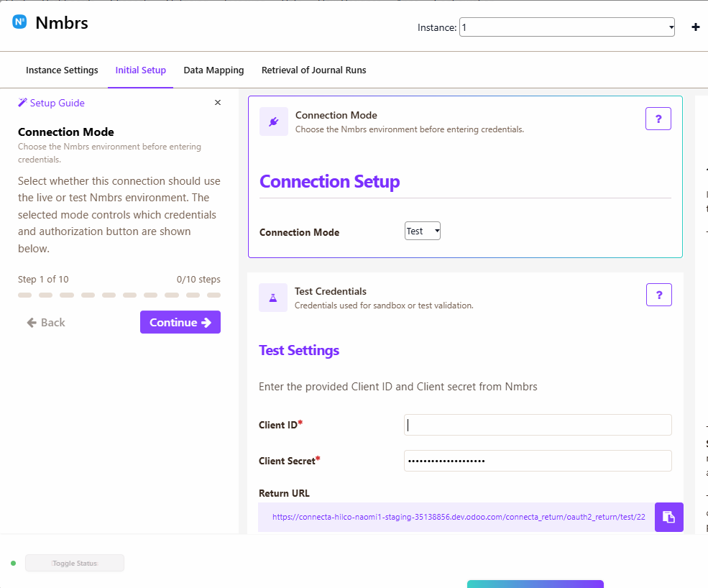
Task: Click the Setup Guide wand icon
Action: [22, 103]
